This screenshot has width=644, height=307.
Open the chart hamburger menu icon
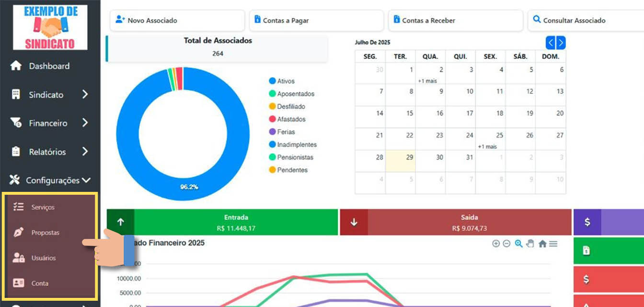pyautogui.click(x=552, y=244)
